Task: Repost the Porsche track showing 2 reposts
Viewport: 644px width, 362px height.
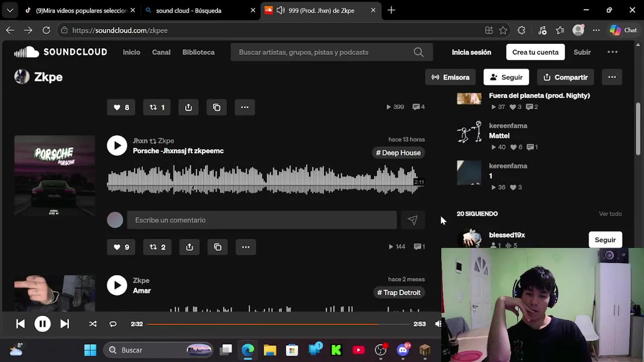Action: click(157, 247)
